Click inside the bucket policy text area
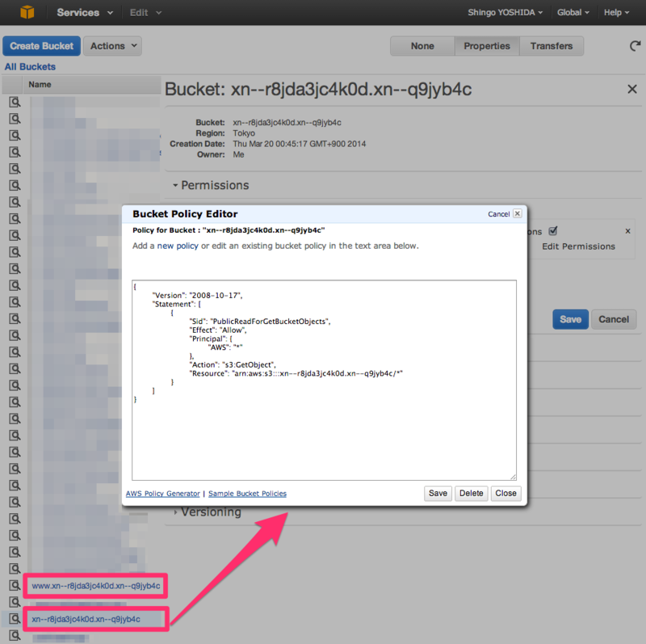 [324, 380]
